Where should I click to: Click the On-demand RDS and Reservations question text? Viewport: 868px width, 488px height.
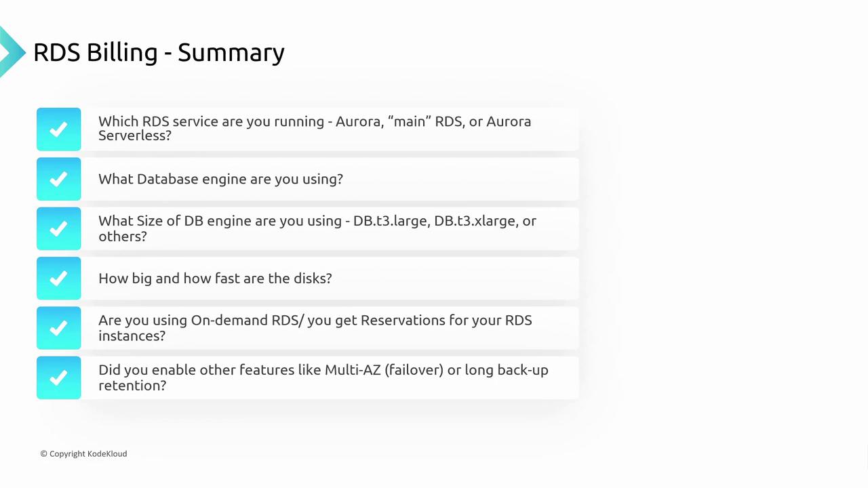(315, 321)
